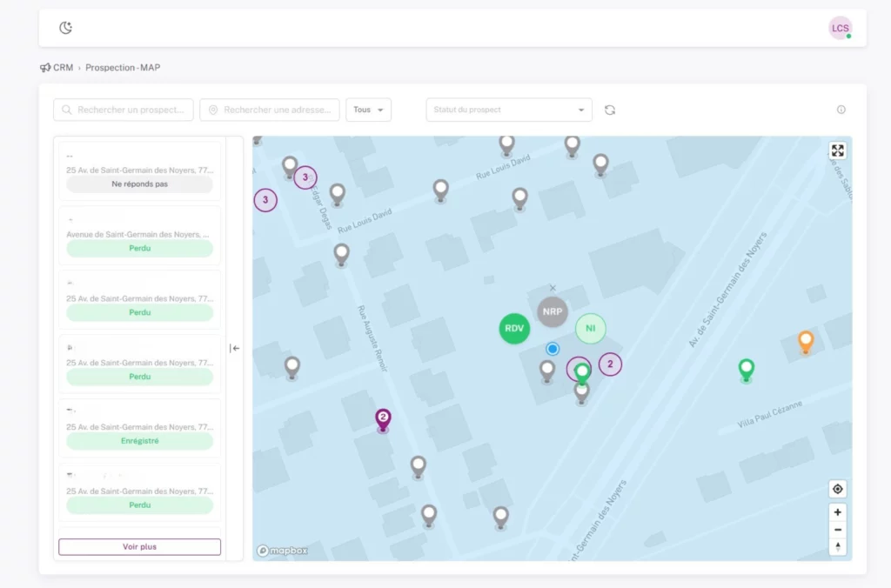Image resolution: width=891 pixels, height=588 pixels.
Task: Reset map compass bearing north
Action: click(837, 547)
